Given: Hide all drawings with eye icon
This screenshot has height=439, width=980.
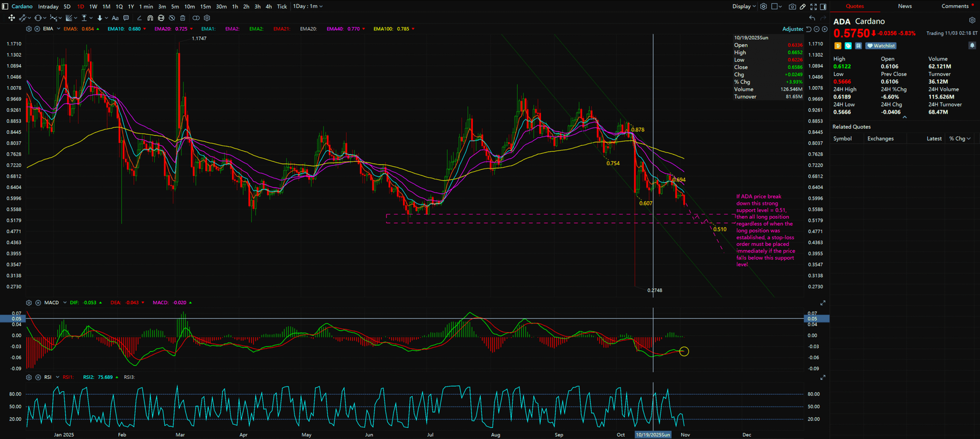Looking at the screenshot, I should tap(172, 18).
